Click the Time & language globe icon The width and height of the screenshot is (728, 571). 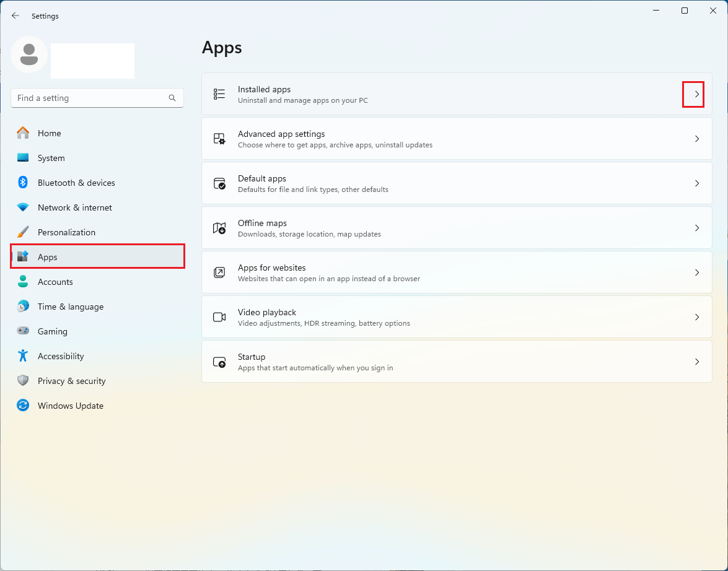(23, 306)
